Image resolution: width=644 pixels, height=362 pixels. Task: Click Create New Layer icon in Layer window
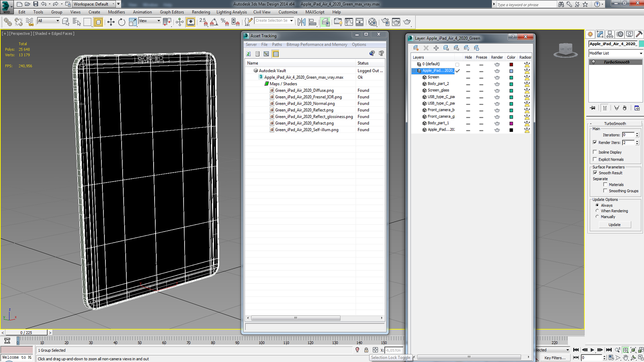(x=416, y=48)
